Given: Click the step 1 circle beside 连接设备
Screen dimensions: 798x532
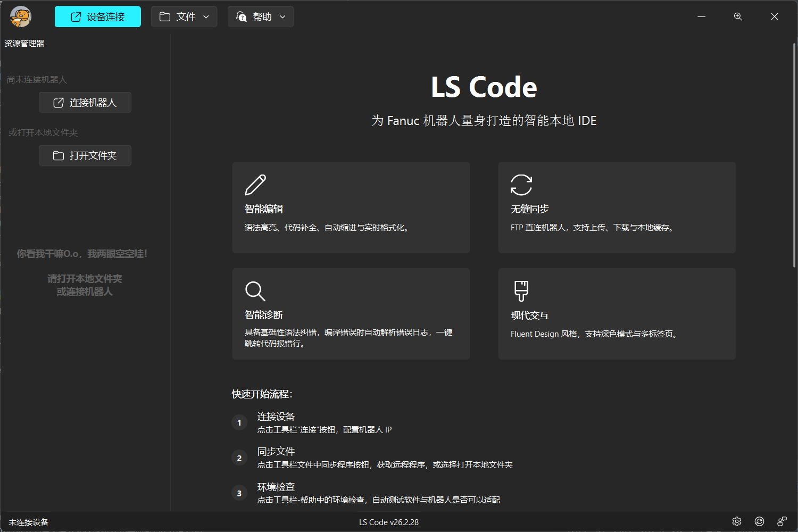Looking at the screenshot, I should (239, 422).
